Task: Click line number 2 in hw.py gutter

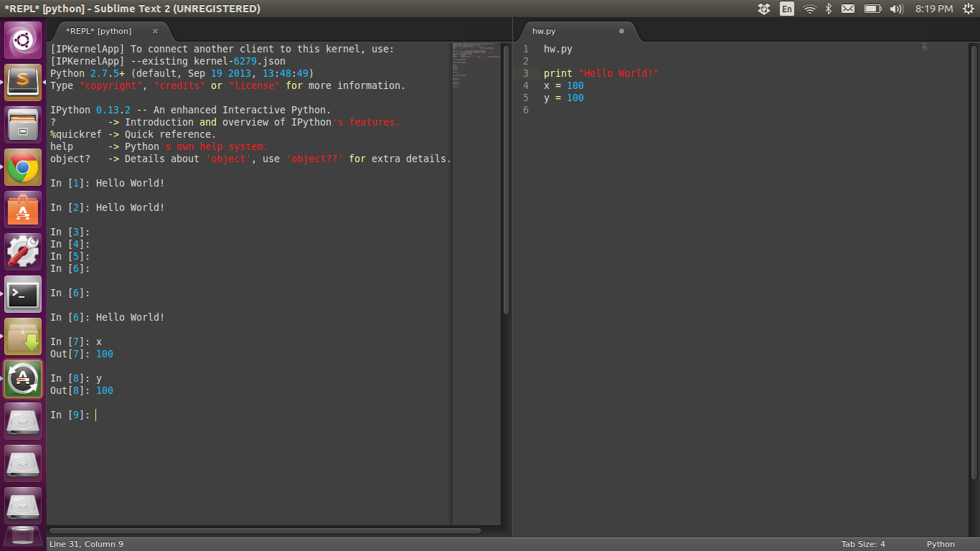Action: pos(526,61)
